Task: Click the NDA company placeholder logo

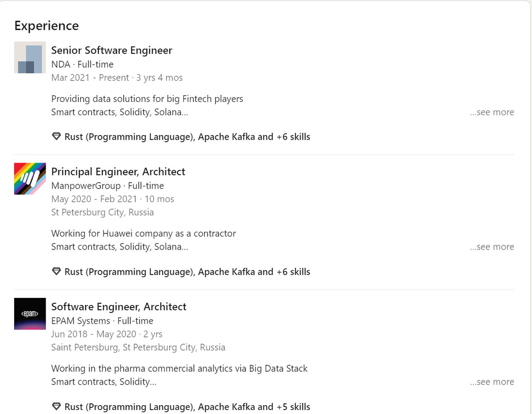Action: click(x=30, y=58)
